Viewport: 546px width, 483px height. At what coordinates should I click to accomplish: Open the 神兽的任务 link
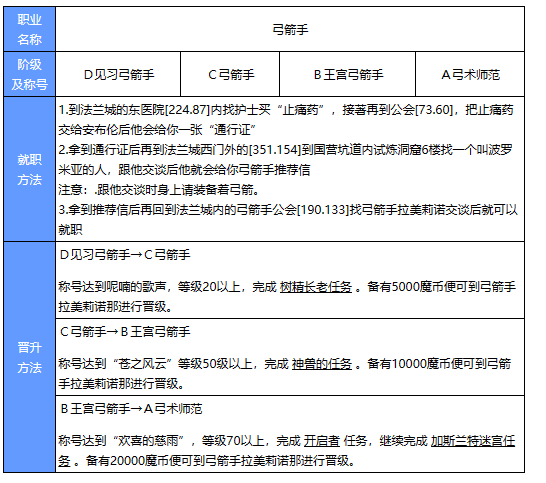click(x=321, y=364)
